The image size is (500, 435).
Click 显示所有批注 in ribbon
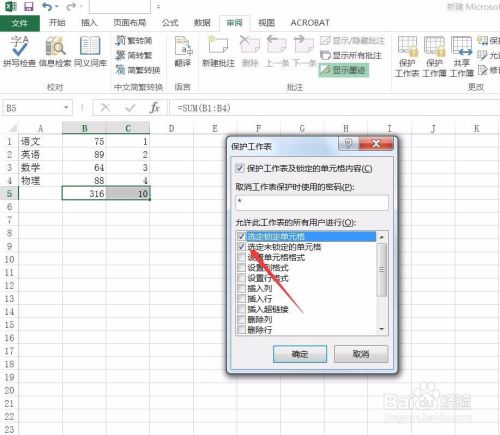(351, 55)
